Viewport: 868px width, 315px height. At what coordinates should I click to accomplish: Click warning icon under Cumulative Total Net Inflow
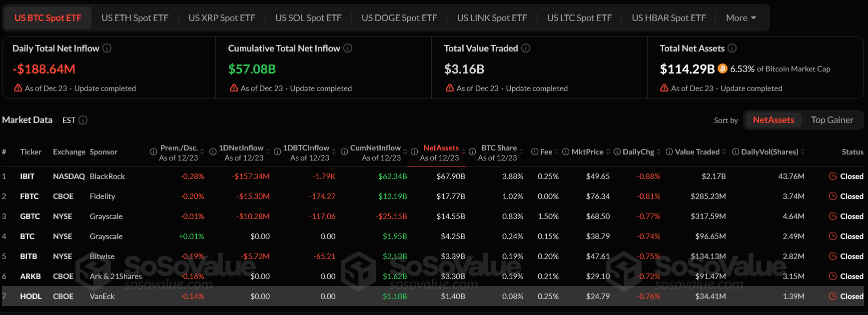click(x=234, y=88)
